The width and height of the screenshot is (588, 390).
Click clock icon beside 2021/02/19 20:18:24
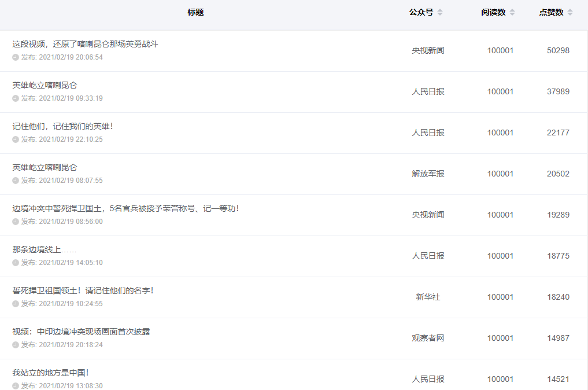click(x=16, y=345)
